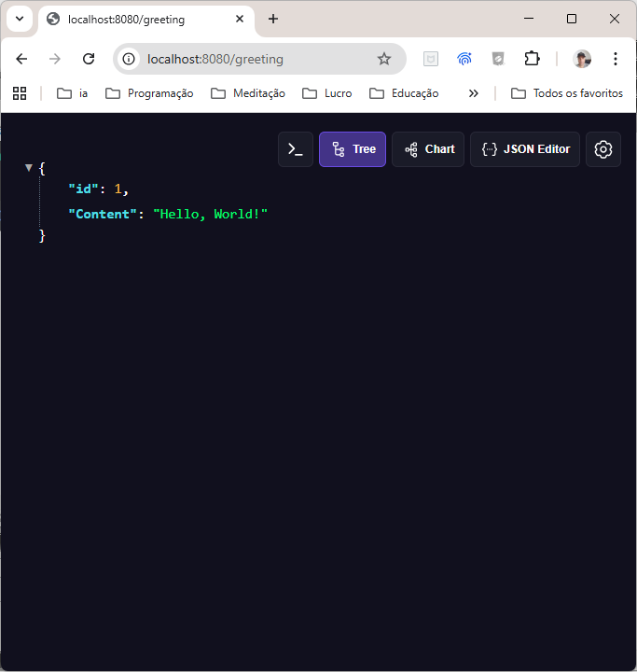
Task: Open the tab search dropdown arrow
Action: tap(20, 19)
